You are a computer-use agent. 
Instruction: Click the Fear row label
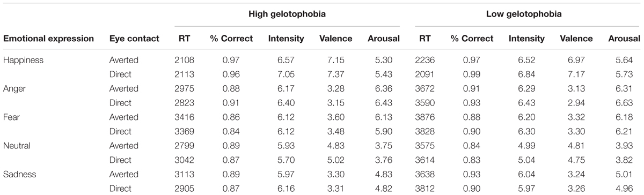[x=12, y=116]
